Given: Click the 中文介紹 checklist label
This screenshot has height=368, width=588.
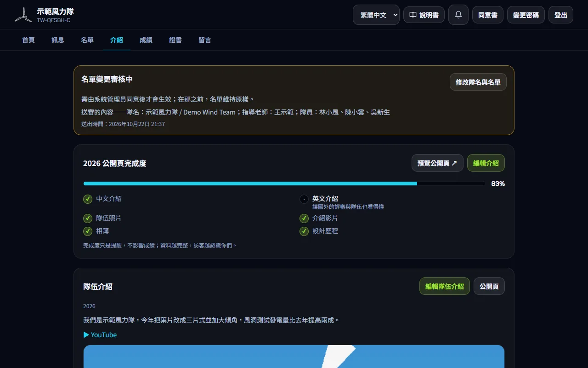Looking at the screenshot, I should (x=109, y=199).
